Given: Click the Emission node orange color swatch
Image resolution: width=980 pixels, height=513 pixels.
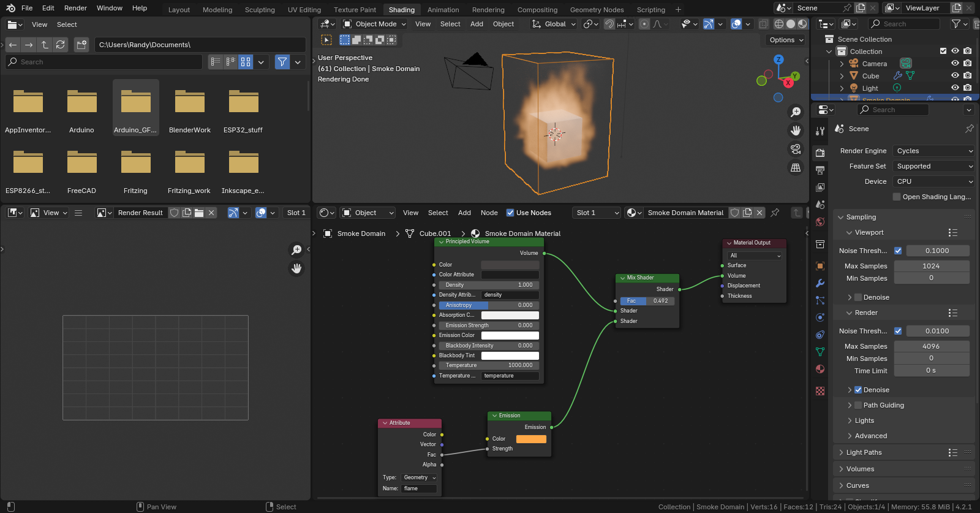Looking at the screenshot, I should [x=531, y=439].
